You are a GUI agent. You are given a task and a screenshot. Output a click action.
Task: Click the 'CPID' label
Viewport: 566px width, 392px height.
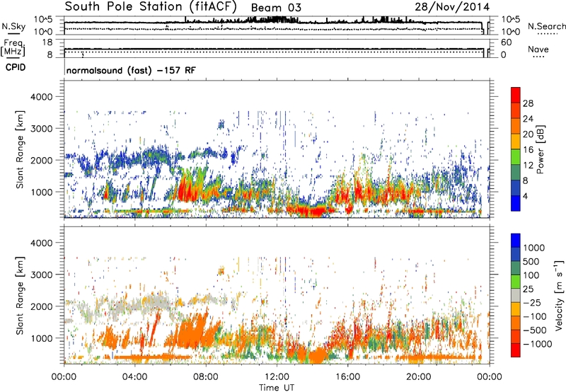[16, 67]
